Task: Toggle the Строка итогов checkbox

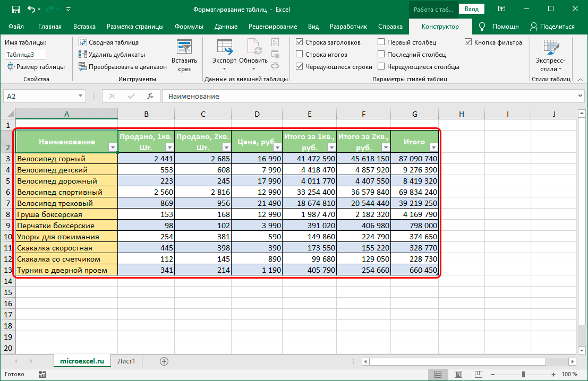Action: (300, 54)
